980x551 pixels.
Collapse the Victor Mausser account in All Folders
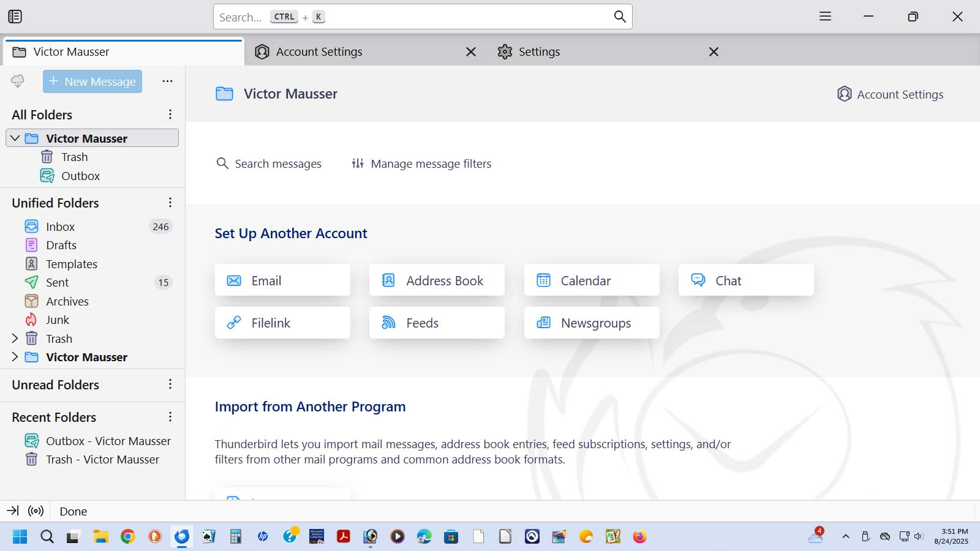pos(15,138)
